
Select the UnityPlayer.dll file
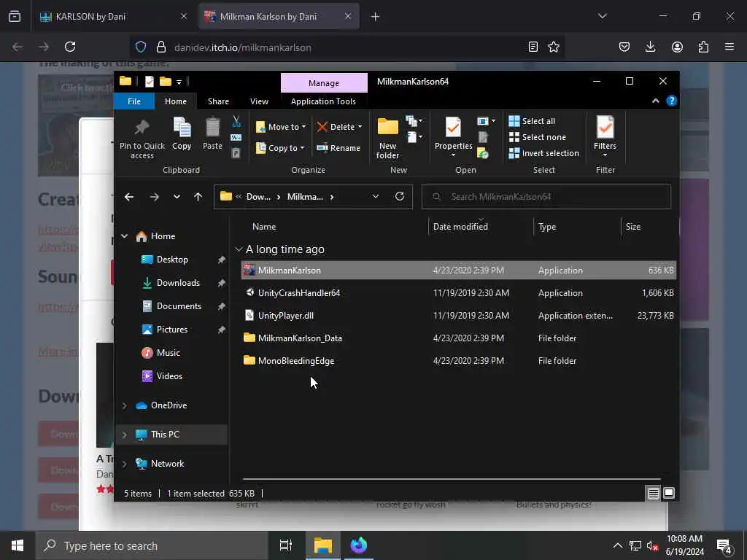coord(458,316)
